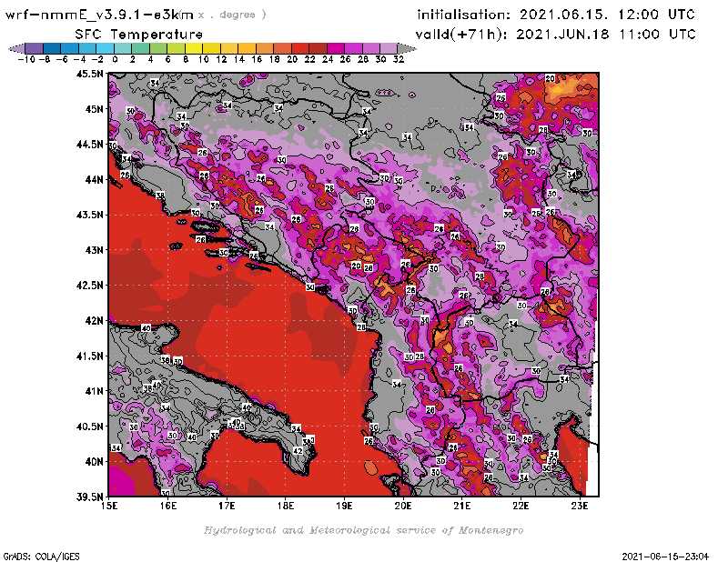
Task: Click the 17E longitude label
Action: (x=227, y=506)
